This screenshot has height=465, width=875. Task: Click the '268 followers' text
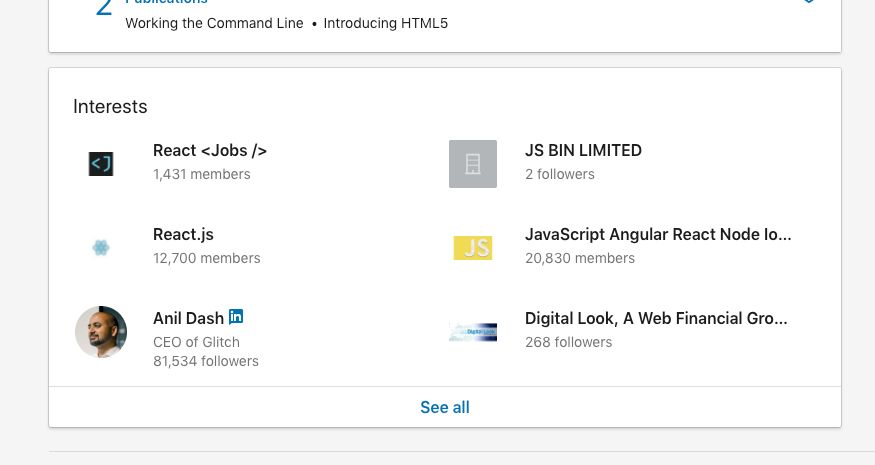(x=568, y=342)
